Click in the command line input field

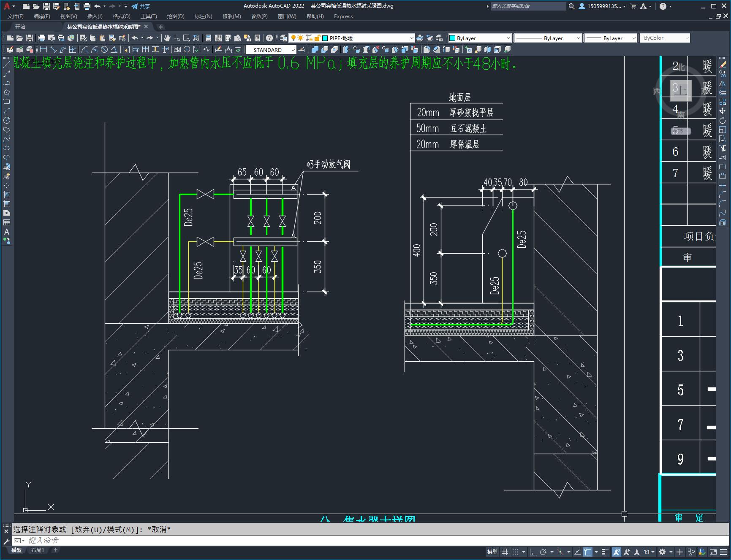tap(372, 540)
